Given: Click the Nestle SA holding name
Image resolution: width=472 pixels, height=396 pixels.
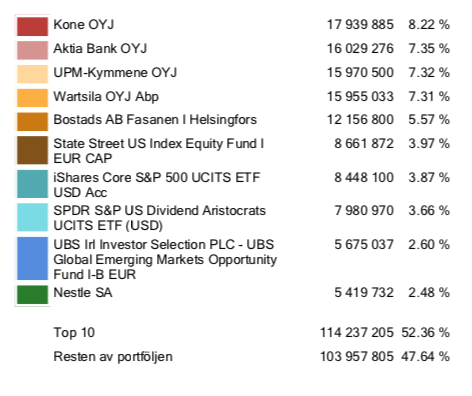Looking at the screenshot, I should (x=83, y=293).
